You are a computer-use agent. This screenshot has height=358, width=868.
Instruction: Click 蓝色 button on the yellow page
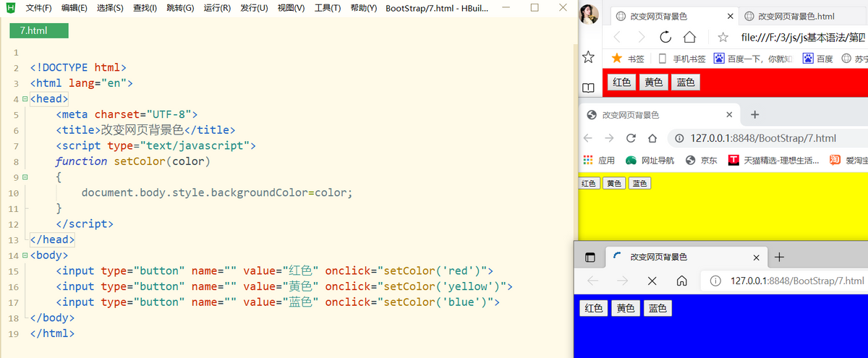click(639, 183)
